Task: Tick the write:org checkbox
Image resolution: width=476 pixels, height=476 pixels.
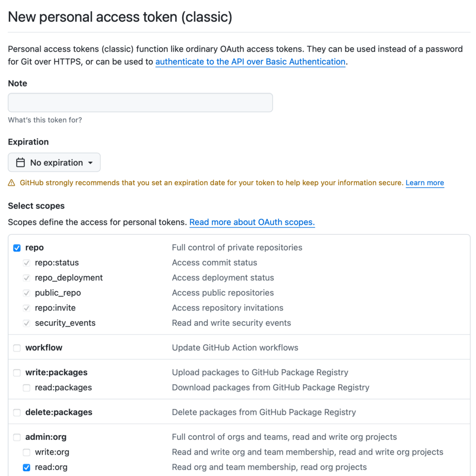Action: 26,452
